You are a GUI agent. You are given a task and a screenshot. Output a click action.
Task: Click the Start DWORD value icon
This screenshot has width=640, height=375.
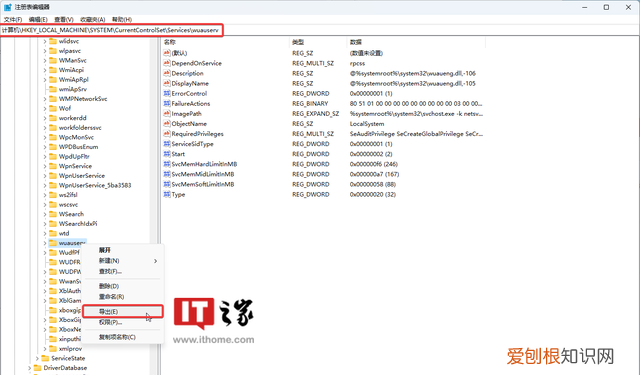click(167, 154)
